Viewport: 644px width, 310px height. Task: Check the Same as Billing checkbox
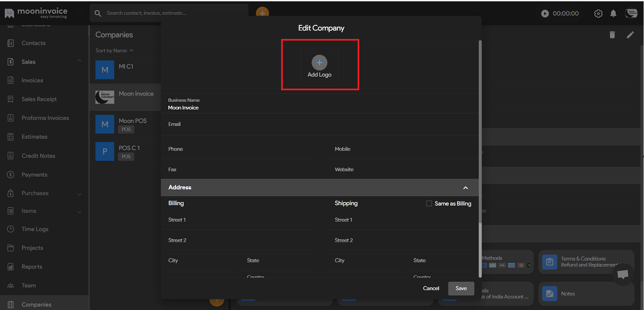pos(429,203)
